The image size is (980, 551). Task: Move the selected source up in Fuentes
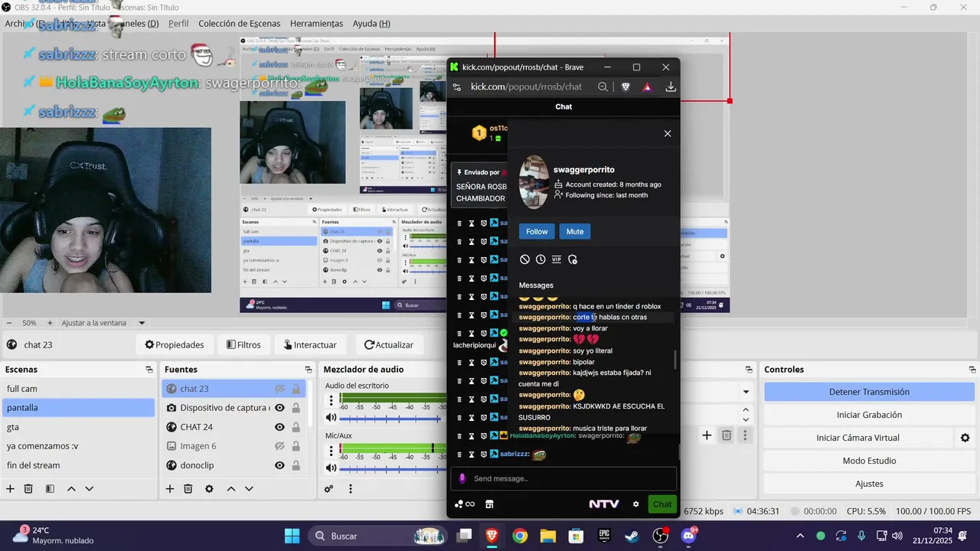(230, 489)
